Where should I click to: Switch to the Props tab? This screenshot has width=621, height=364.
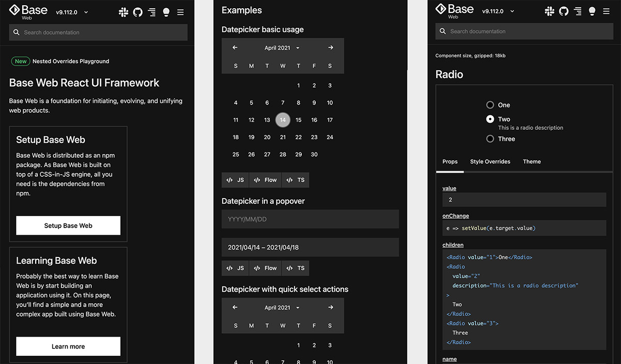point(450,161)
